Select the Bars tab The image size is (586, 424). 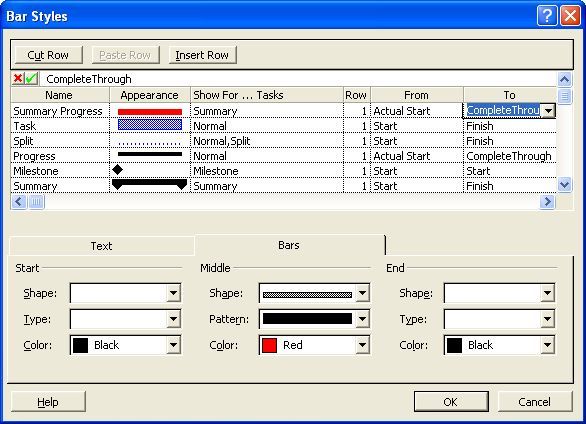tap(289, 245)
